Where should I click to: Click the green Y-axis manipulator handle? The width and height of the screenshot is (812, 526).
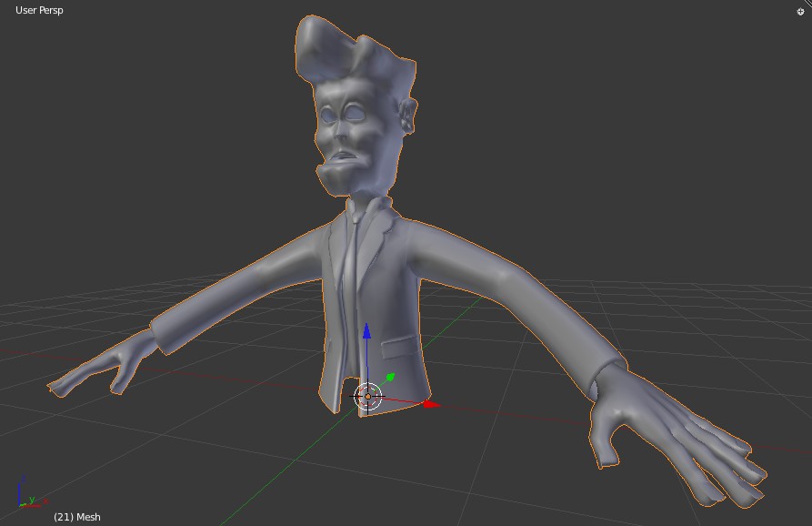pos(389,376)
